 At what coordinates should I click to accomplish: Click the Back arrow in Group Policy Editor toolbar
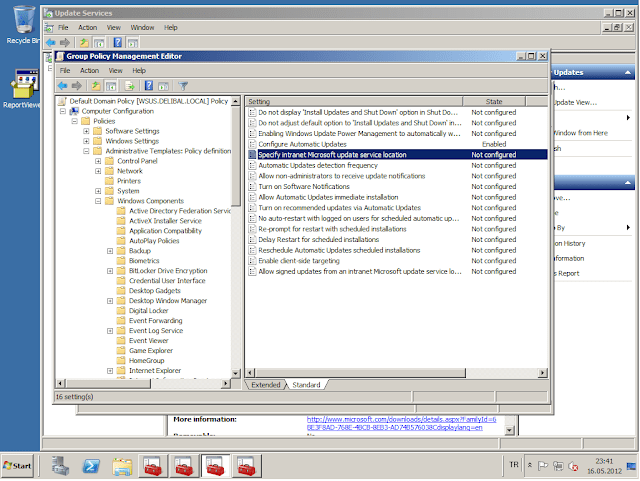[x=62, y=85]
